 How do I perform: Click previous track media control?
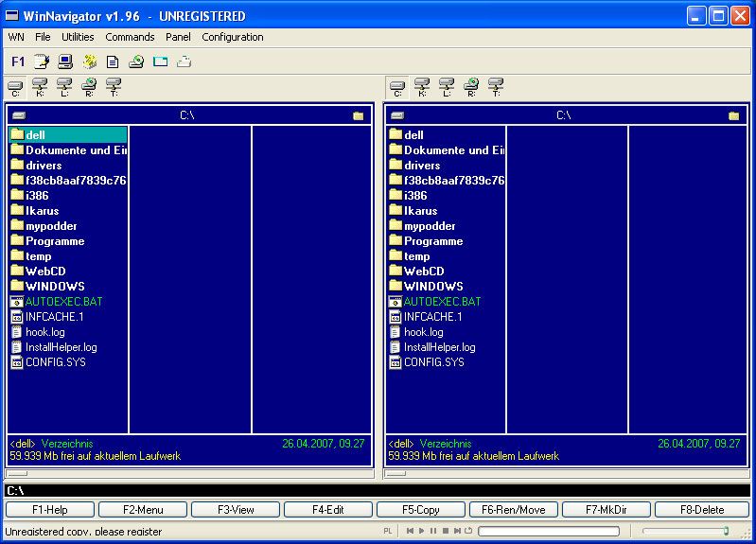click(x=410, y=531)
